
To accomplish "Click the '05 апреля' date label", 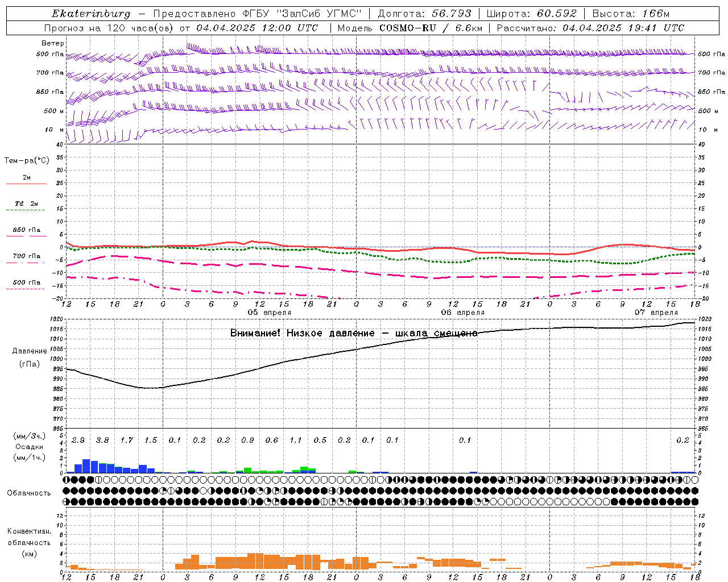I will point(269,313).
